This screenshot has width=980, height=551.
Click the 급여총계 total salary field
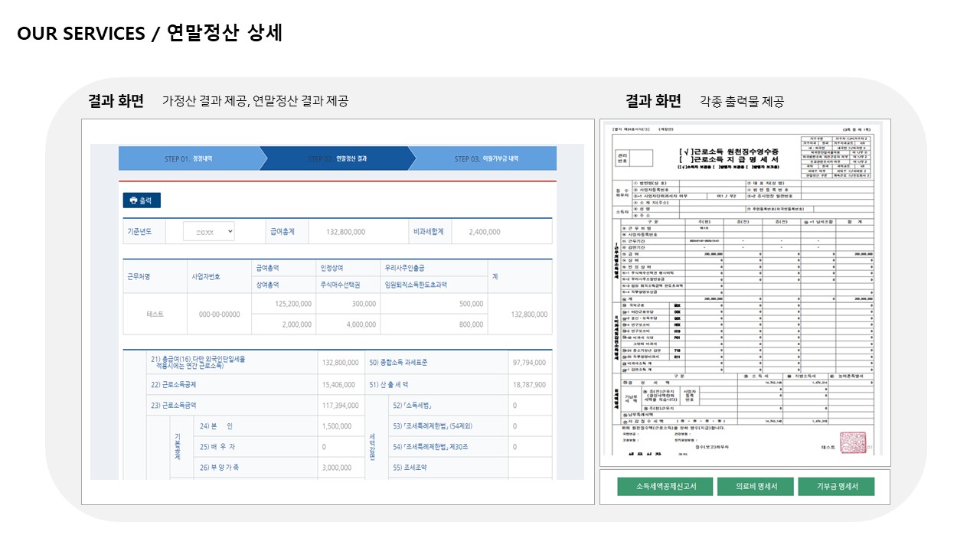pyautogui.click(x=345, y=232)
